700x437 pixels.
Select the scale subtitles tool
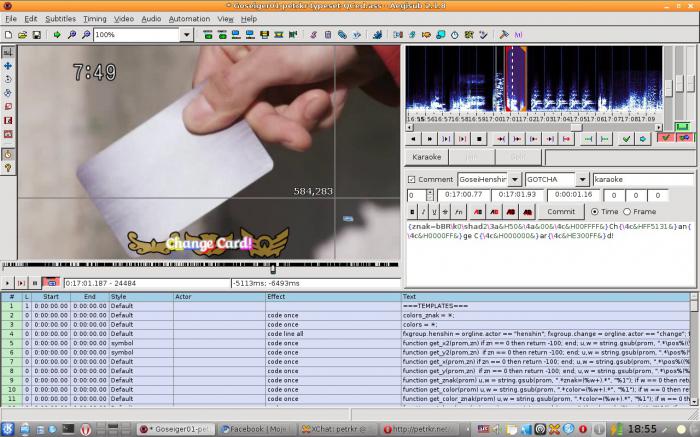(8, 107)
